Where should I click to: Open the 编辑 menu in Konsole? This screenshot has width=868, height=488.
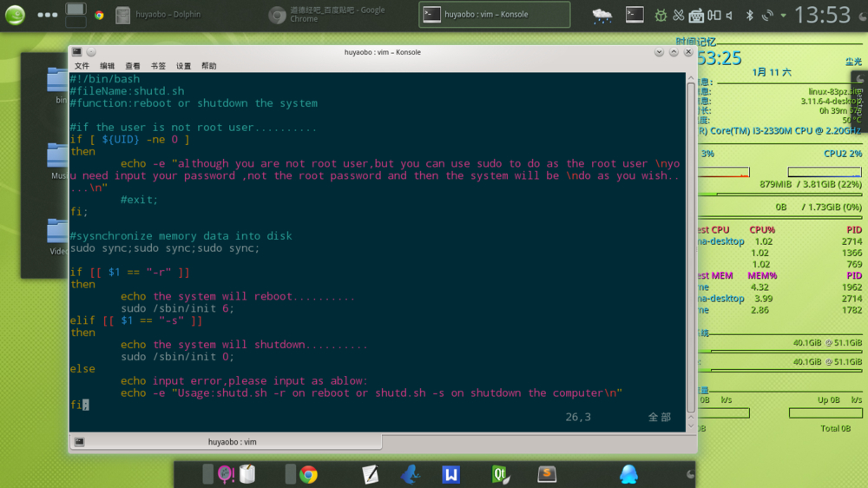click(x=107, y=66)
